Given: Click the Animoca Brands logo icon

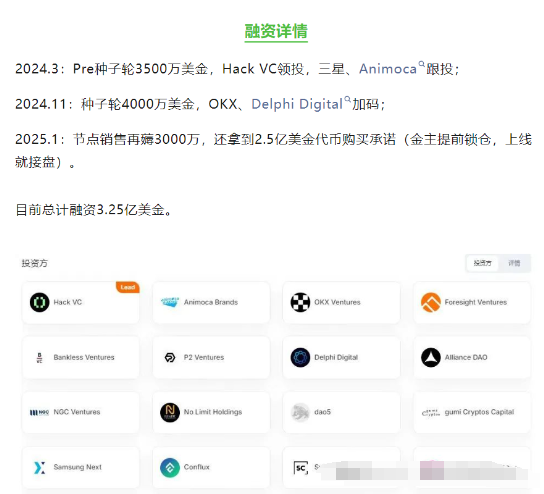Looking at the screenshot, I should click(x=170, y=302).
